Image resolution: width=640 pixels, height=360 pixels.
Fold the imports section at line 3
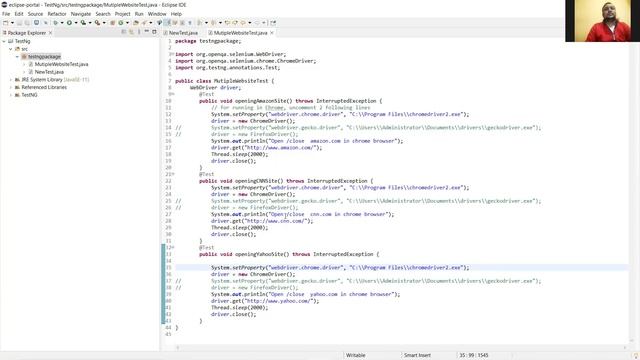[172, 54]
